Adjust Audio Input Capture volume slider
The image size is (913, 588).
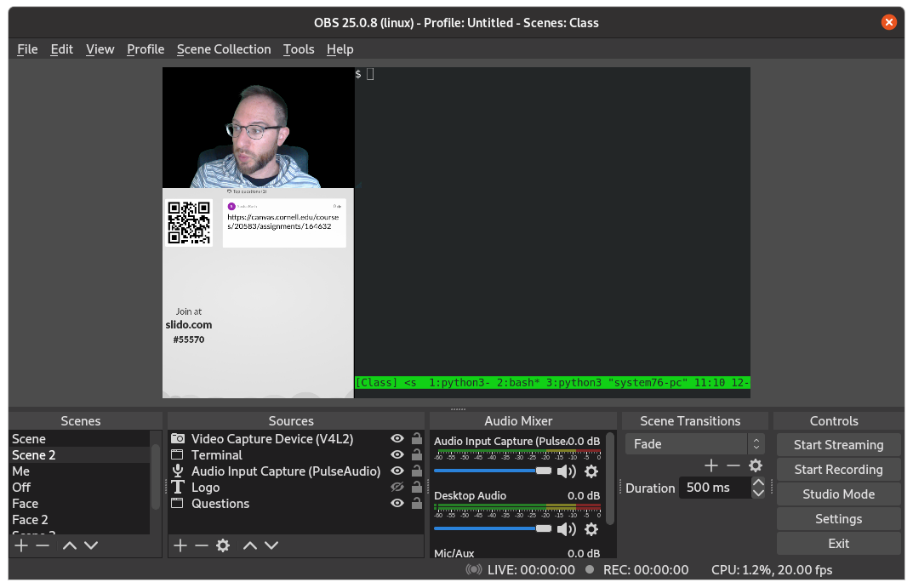point(493,471)
